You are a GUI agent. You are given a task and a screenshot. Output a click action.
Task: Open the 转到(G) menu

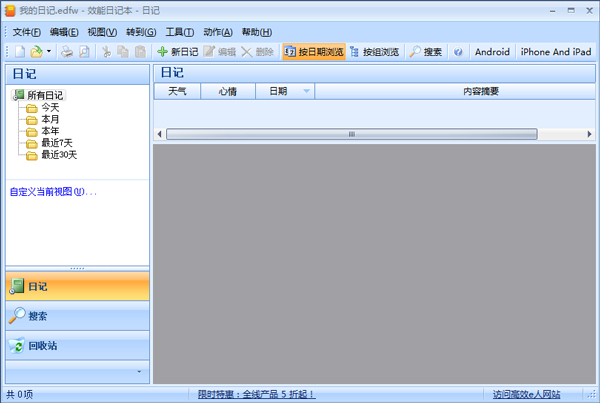141,32
